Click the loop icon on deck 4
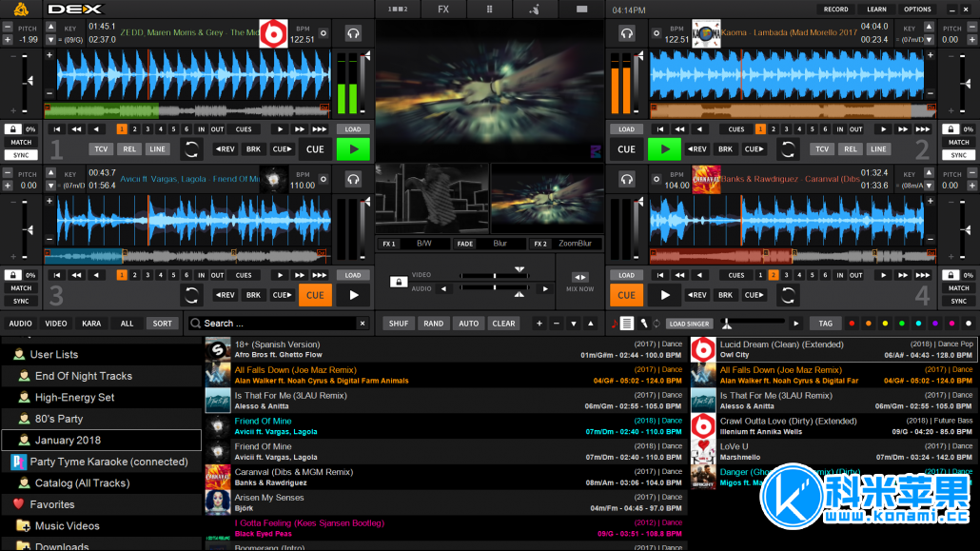This screenshot has width=980, height=551. point(788,295)
